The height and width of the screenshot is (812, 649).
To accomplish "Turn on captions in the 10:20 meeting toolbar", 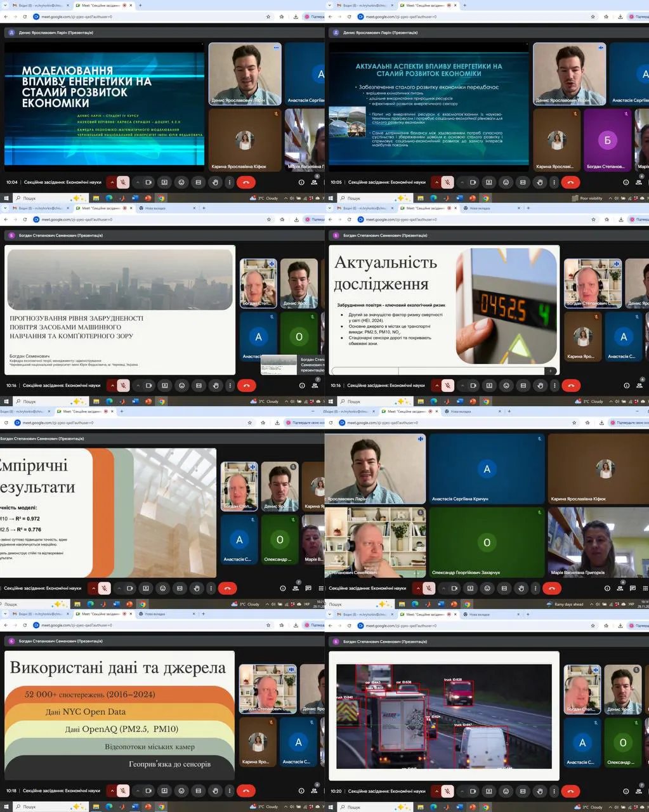I will pos(523,791).
